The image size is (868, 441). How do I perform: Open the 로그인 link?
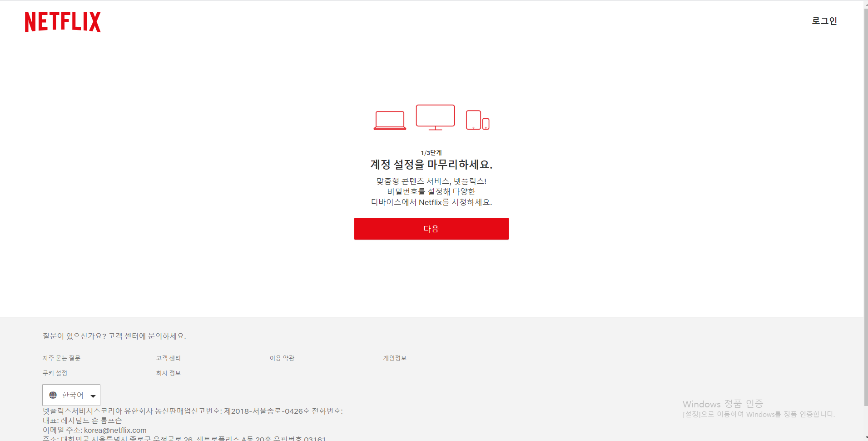(824, 21)
